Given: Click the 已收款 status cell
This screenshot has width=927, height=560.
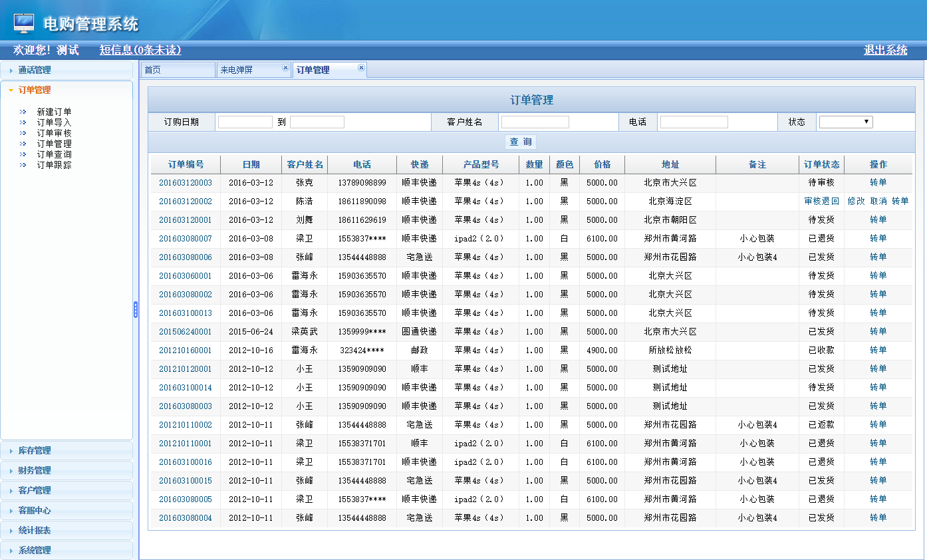Looking at the screenshot, I should pos(822,350).
